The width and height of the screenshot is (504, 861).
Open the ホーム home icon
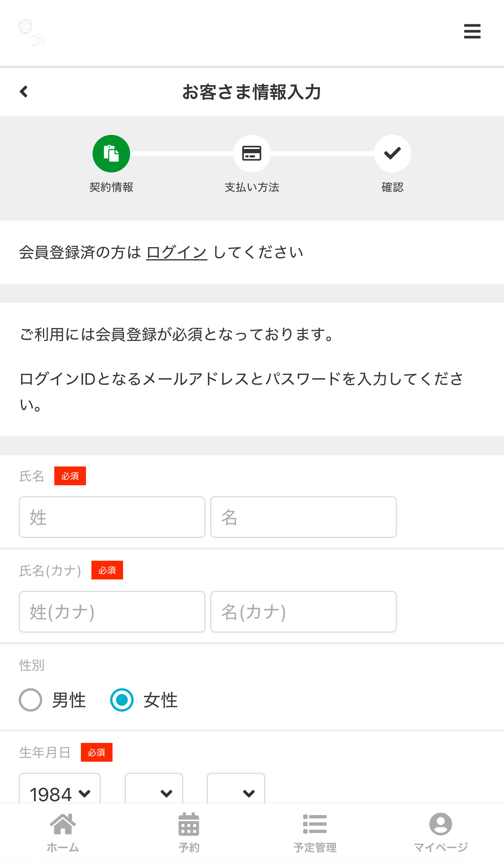click(63, 823)
